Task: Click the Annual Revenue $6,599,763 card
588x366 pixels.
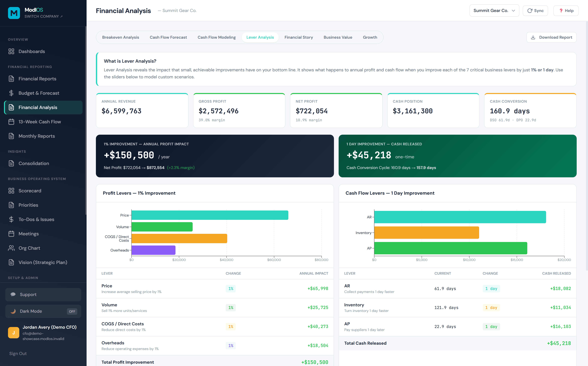Action: [x=142, y=110]
